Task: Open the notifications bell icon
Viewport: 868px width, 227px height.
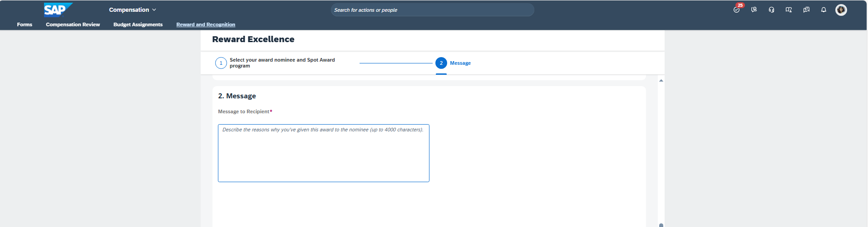Action: 824,10
